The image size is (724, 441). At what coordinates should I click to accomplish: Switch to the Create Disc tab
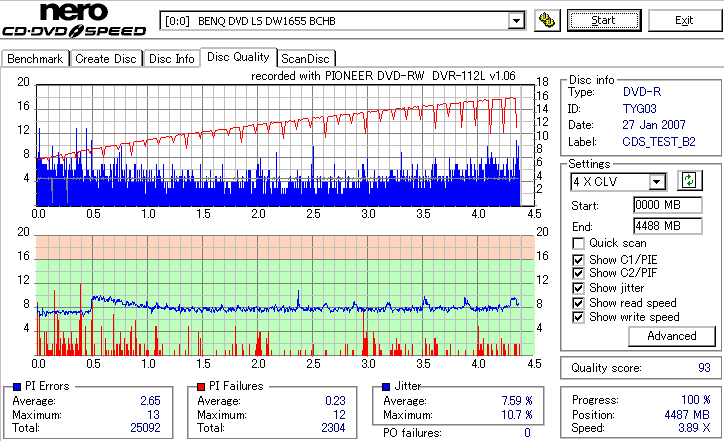tap(106, 59)
